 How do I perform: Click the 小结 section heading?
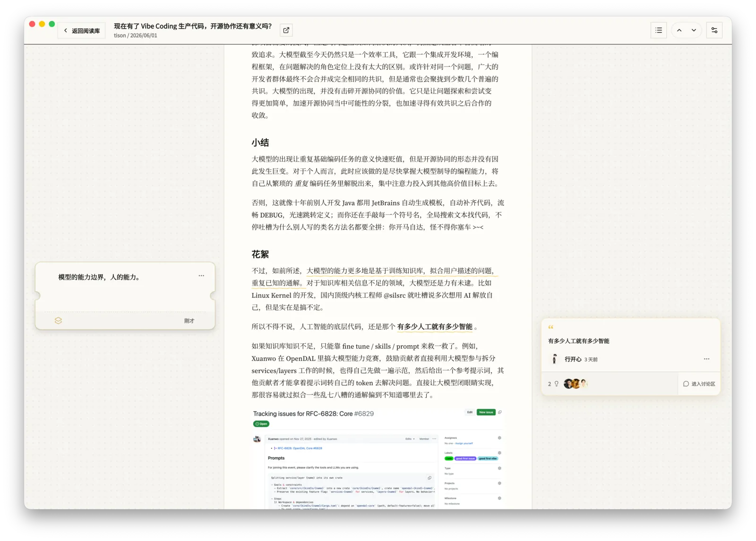[260, 143]
